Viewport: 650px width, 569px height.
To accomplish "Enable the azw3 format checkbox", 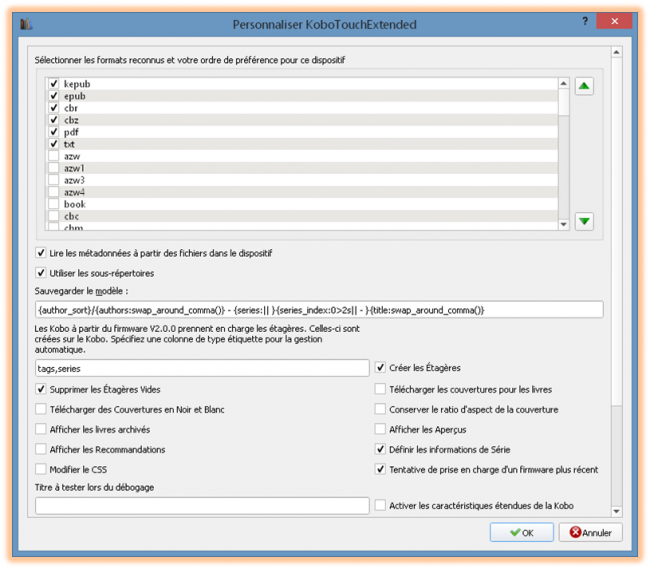I will (x=53, y=180).
